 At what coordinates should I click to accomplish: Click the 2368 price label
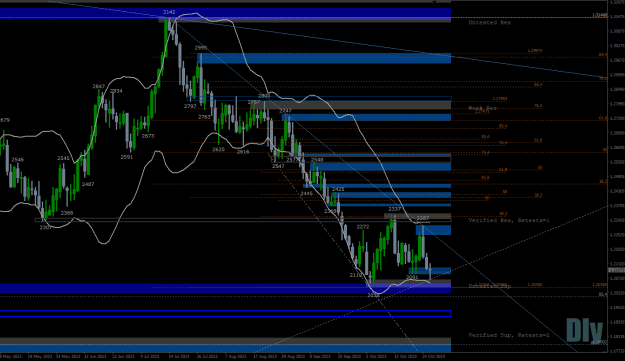click(67, 213)
